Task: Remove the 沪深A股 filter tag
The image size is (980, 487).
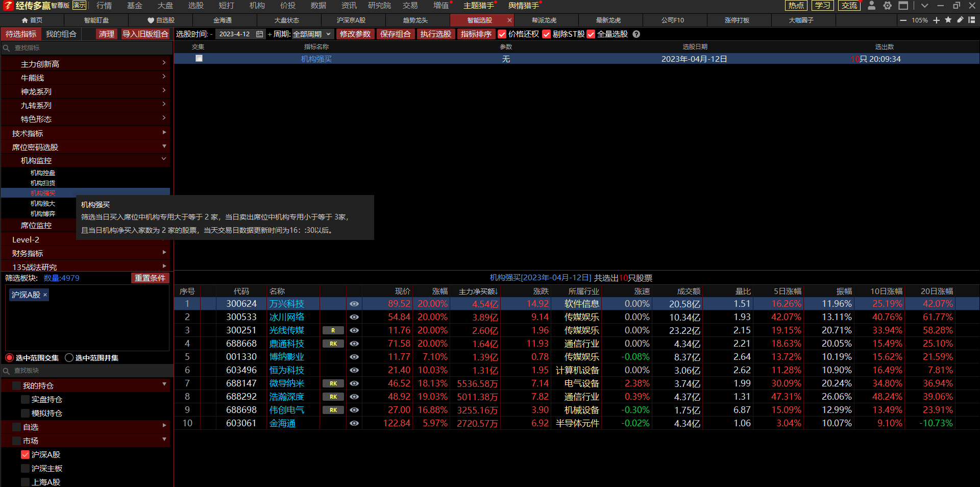Action: coord(45,295)
